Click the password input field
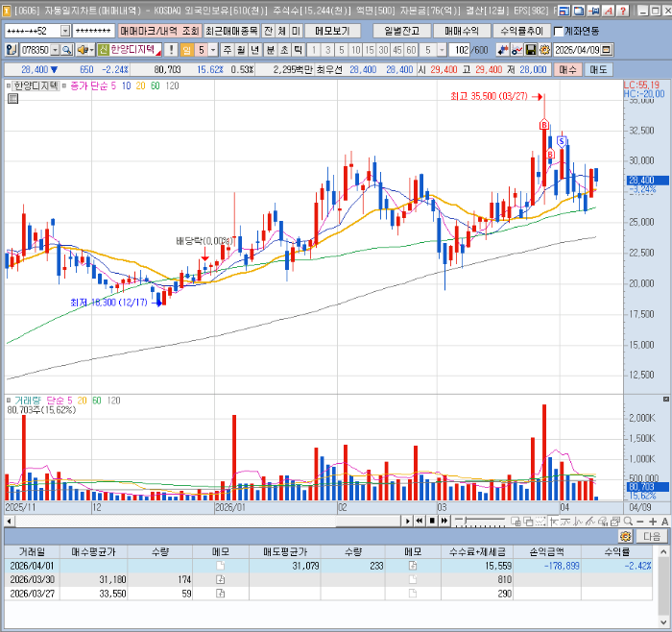Image resolution: width=672 pixels, height=632 pixels. (93, 31)
